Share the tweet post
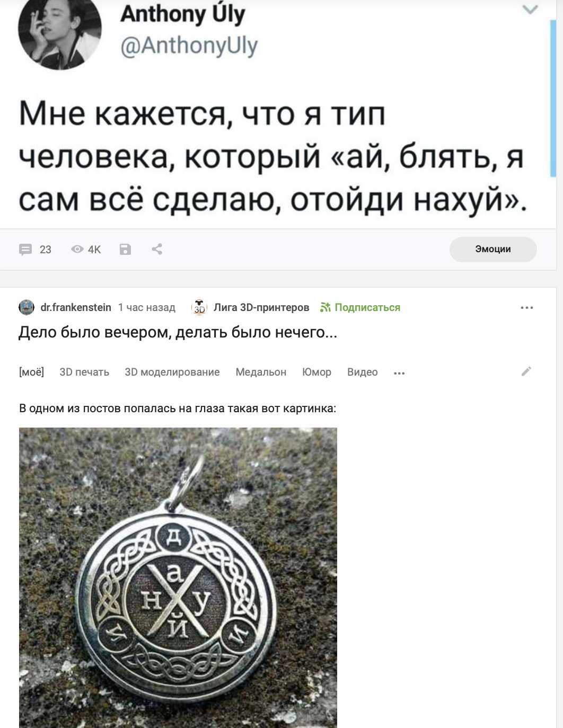563x728 pixels. point(157,249)
